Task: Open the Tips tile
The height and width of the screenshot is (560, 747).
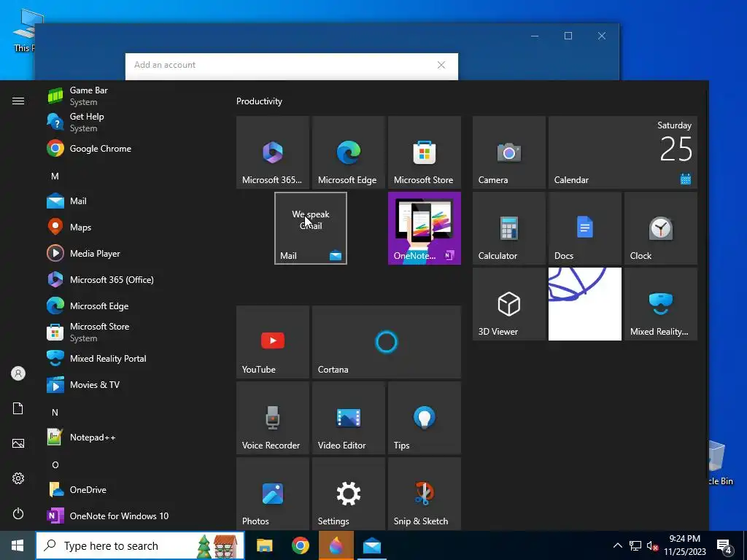Action: (x=424, y=418)
